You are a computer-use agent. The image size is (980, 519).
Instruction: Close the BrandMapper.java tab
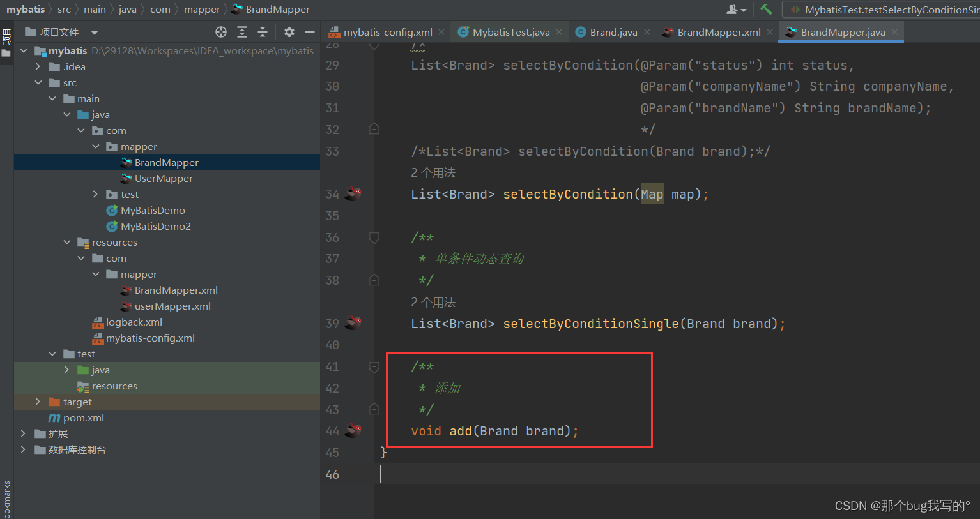click(894, 32)
